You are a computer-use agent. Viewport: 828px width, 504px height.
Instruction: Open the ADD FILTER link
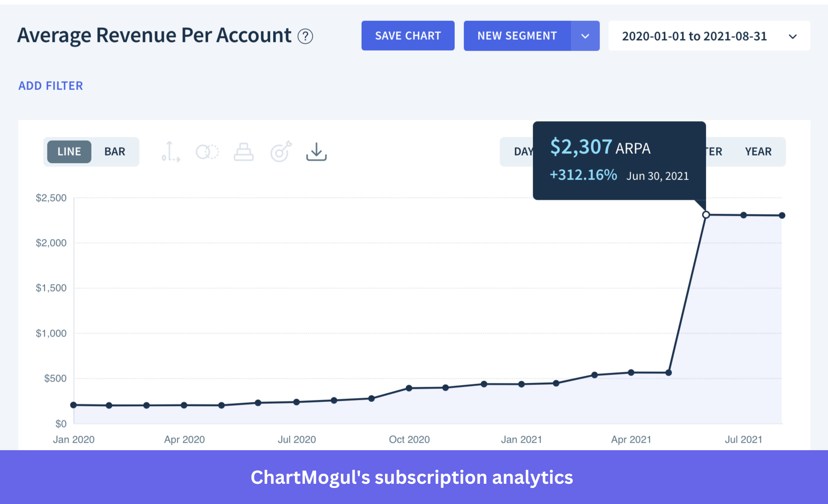click(51, 86)
